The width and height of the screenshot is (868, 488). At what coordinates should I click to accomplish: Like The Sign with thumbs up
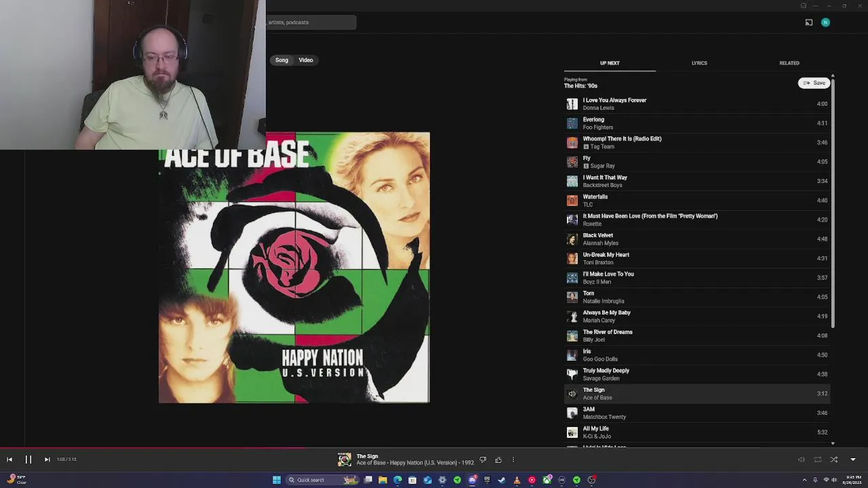[x=498, y=460]
